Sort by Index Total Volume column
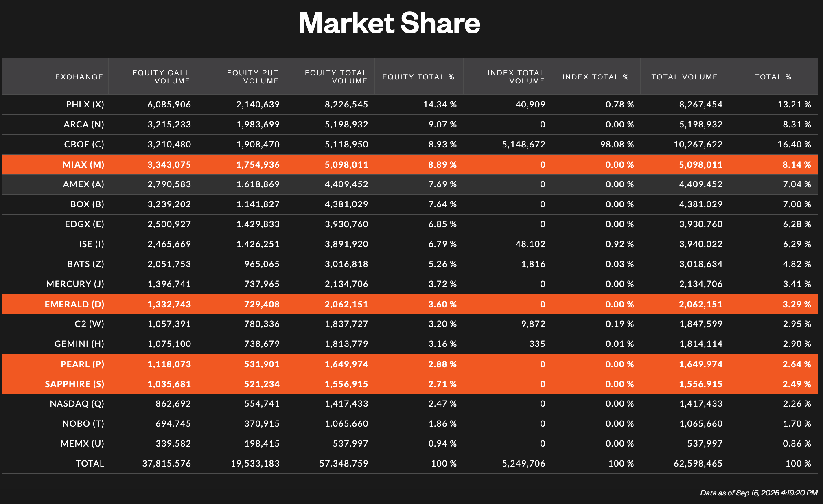Image resolution: width=823 pixels, height=504 pixels. coord(516,77)
